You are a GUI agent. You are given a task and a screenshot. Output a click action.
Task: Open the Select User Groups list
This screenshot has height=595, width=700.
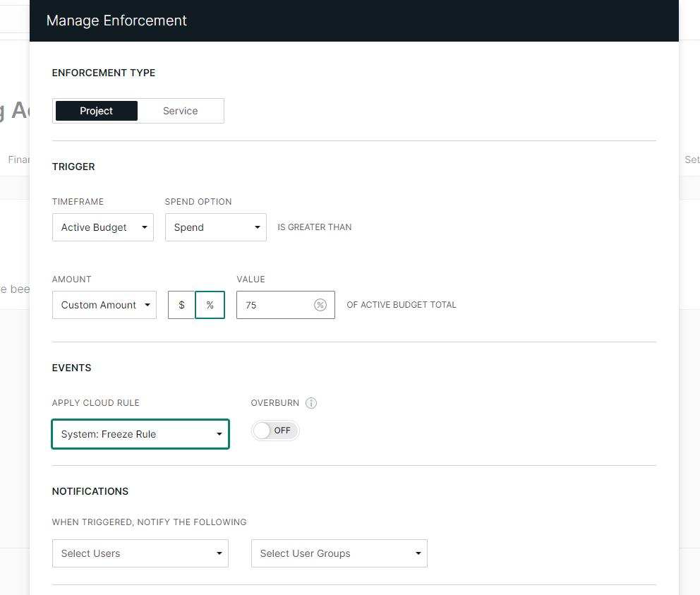339,553
